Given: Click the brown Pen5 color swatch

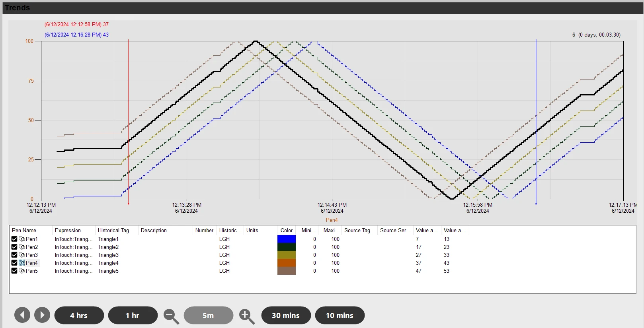Looking at the screenshot, I should coord(287,271).
